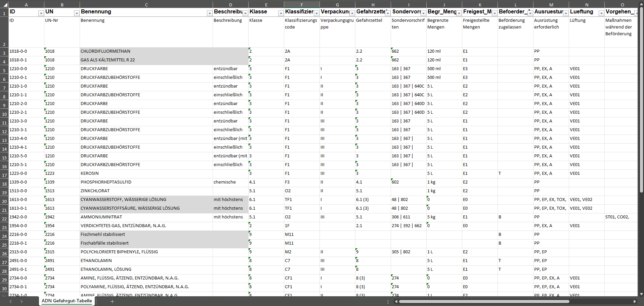Switch to the ADN Gefahrgut-Tabelle sheet tab
The height and width of the screenshot is (306, 644).
(x=67, y=301)
